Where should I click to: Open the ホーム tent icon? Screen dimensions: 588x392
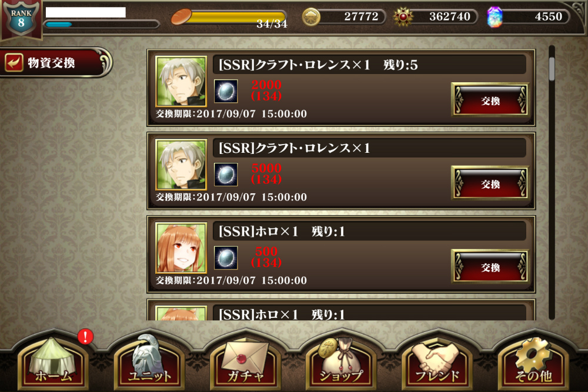[52, 361]
